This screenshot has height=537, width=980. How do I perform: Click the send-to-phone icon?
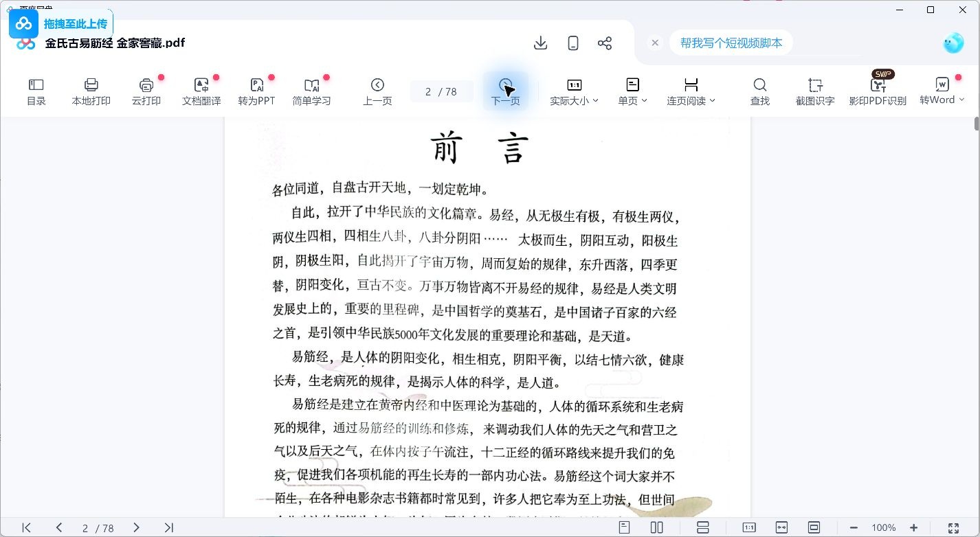click(x=573, y=43)
